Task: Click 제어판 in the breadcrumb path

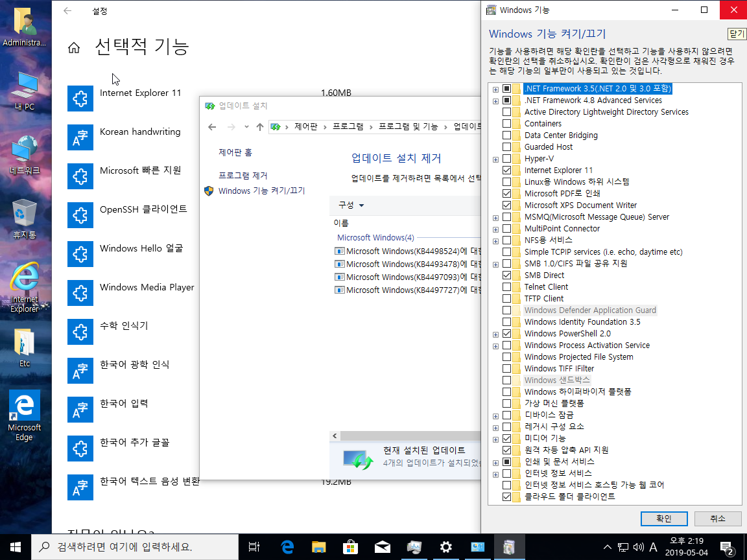Action: 306,126
